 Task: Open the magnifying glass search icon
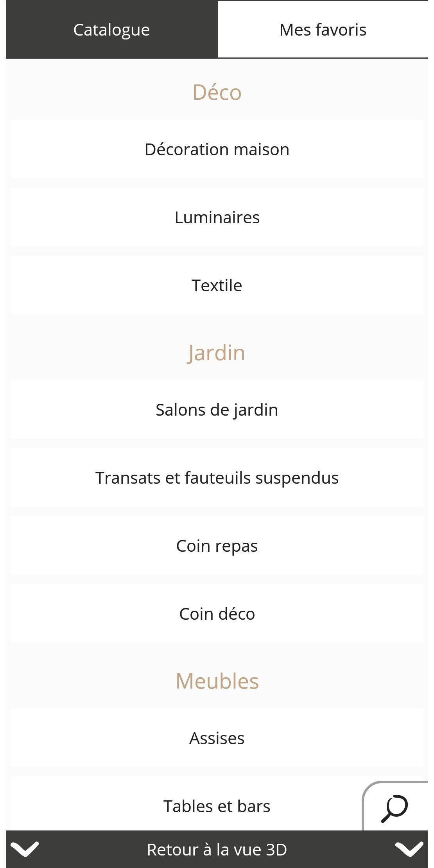point(395,808)
